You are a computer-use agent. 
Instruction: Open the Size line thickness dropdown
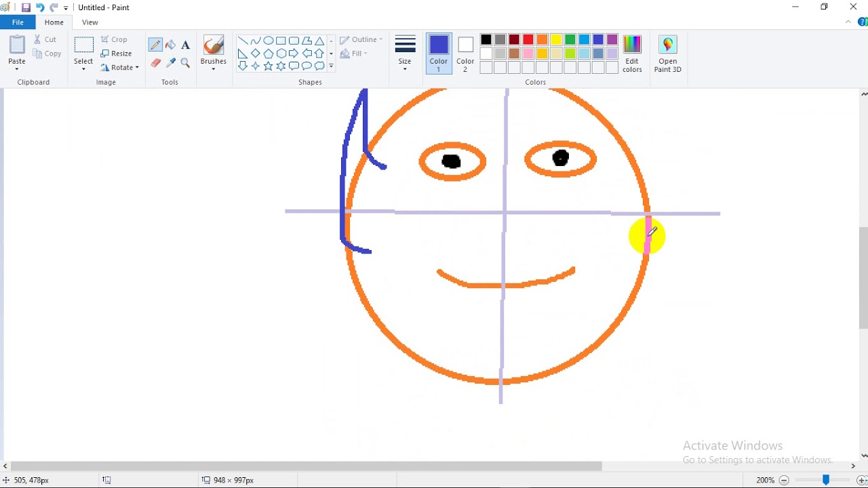tap(405, 53)
